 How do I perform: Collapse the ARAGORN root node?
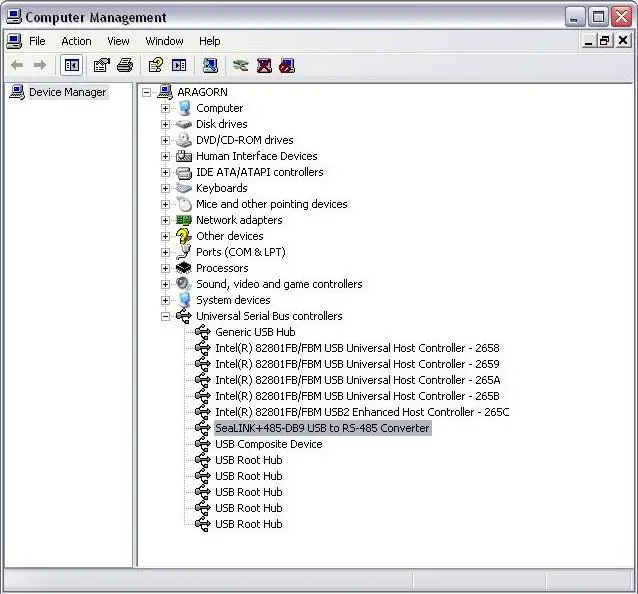[146, 92]
